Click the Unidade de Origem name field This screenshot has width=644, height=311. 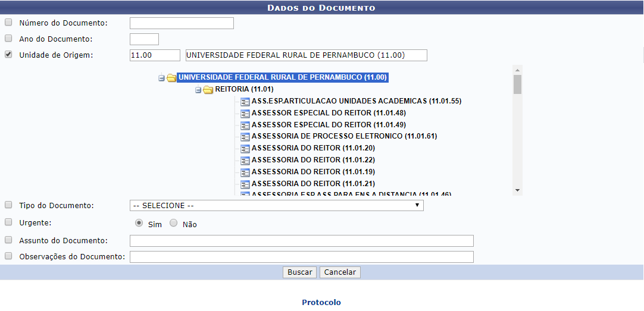[307, 55]
